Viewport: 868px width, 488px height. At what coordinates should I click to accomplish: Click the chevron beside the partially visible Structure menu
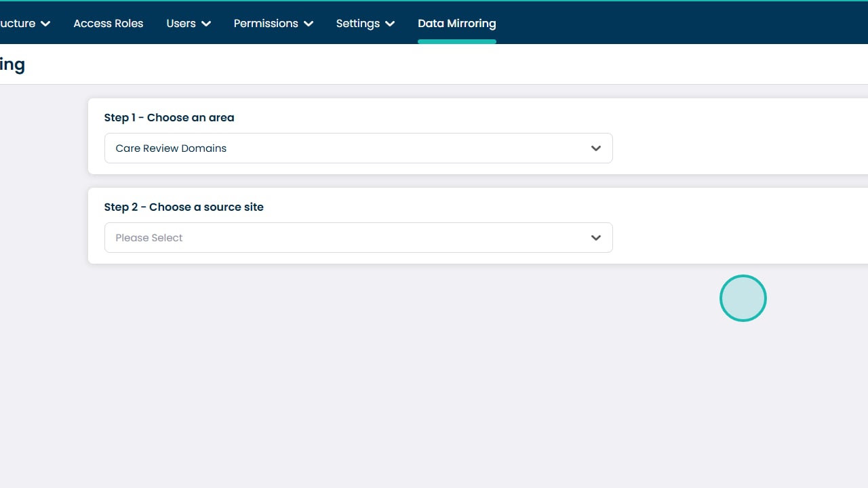point(45,24)
